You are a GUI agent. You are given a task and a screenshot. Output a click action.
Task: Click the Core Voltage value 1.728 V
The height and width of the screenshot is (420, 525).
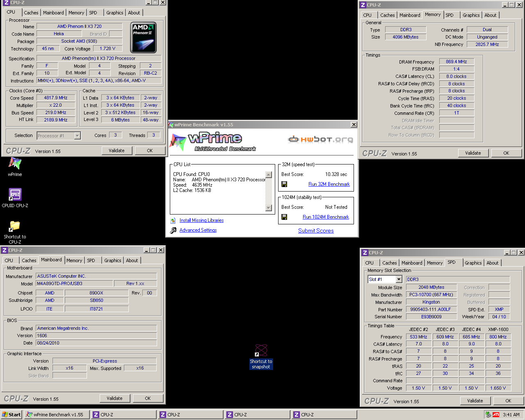(107, 48)
